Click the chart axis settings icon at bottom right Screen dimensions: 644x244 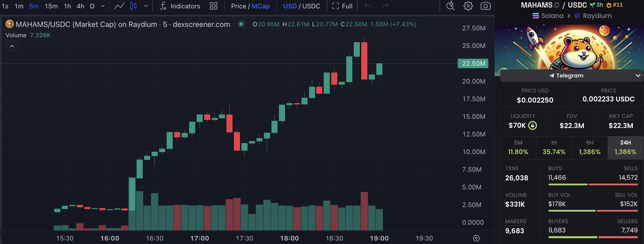(x=477, y=238)
